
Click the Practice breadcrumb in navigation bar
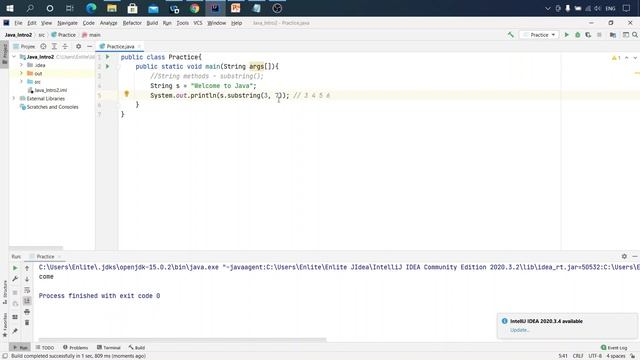[x=63, y=35]
